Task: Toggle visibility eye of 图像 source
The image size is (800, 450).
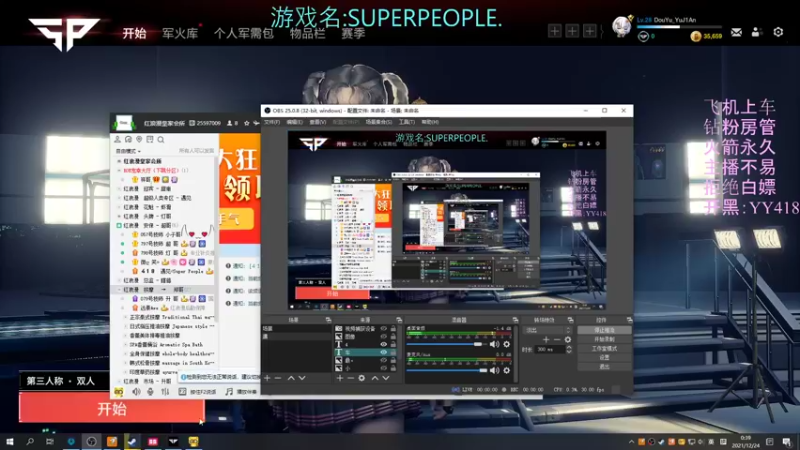Action: (384, 337)
